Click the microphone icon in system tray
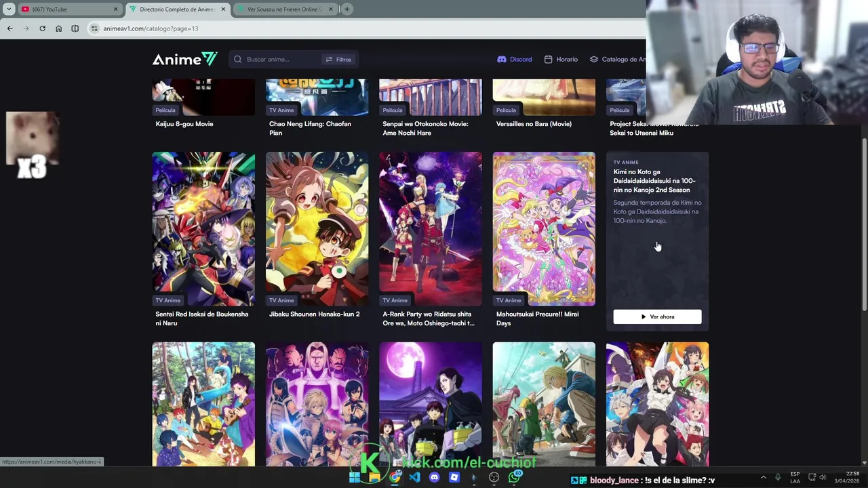This screenshot has height=488, width=868. pos(778,477)
